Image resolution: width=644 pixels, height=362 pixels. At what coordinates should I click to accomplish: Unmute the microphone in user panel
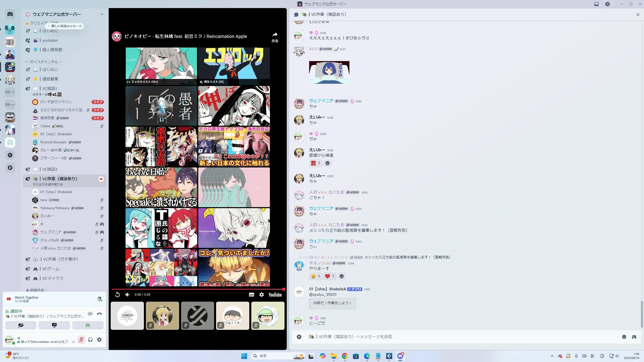81,340
